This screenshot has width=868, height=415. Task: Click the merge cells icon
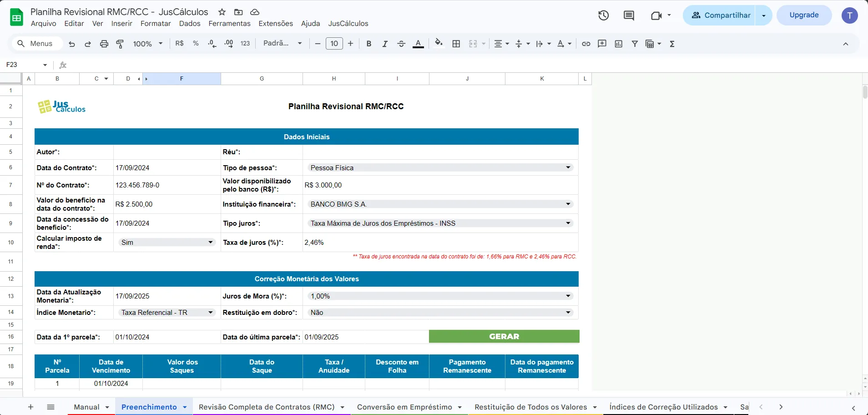tap(473, 44)
